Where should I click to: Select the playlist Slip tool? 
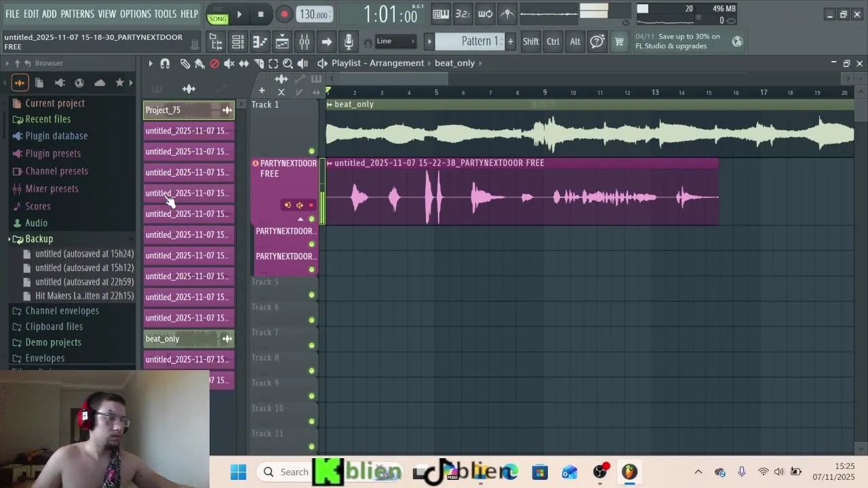coord(243,63)
